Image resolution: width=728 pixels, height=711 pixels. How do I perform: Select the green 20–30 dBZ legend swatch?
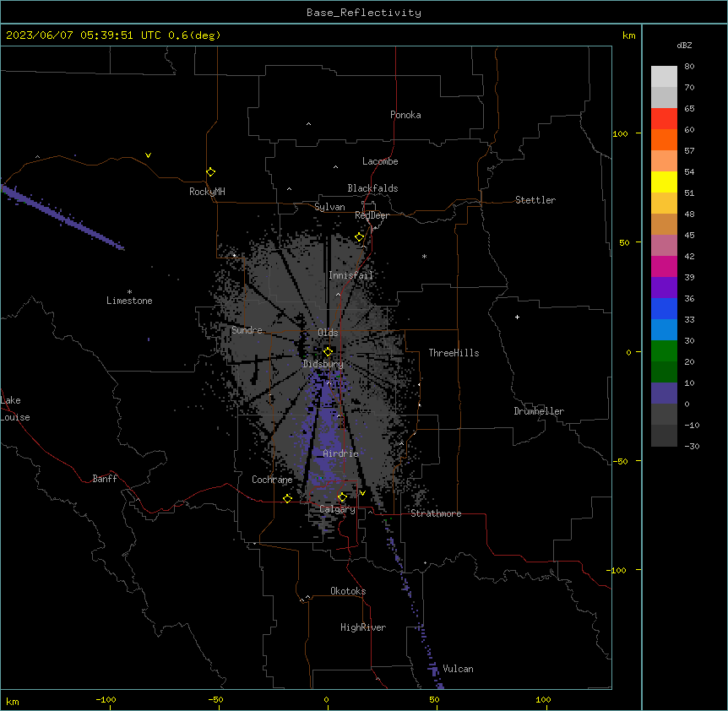[664, 351]
